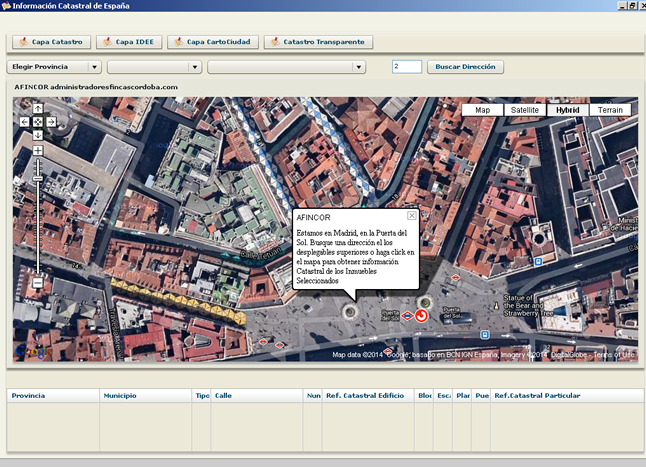Image resolution: width=646 pixels, height=467 pixels.
Task: Select the Hybrid map view
Action: [568, 110]
